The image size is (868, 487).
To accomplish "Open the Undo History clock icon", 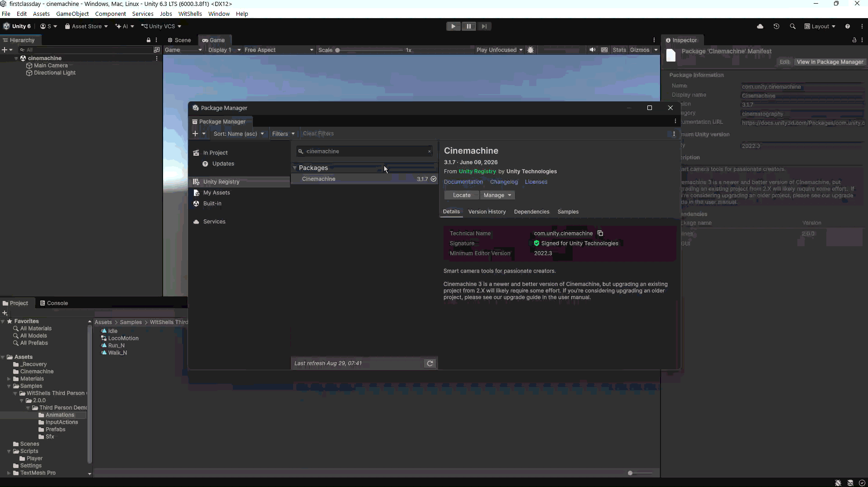I will (x=776, y=26).
